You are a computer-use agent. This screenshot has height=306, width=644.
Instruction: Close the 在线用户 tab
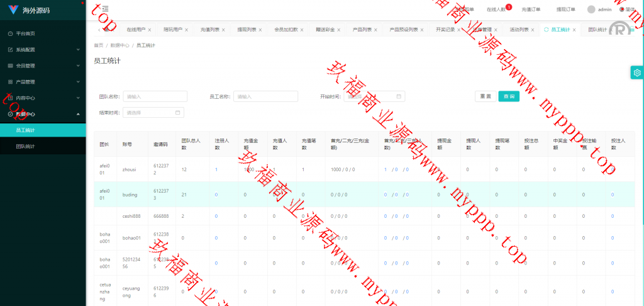point(150,30)
